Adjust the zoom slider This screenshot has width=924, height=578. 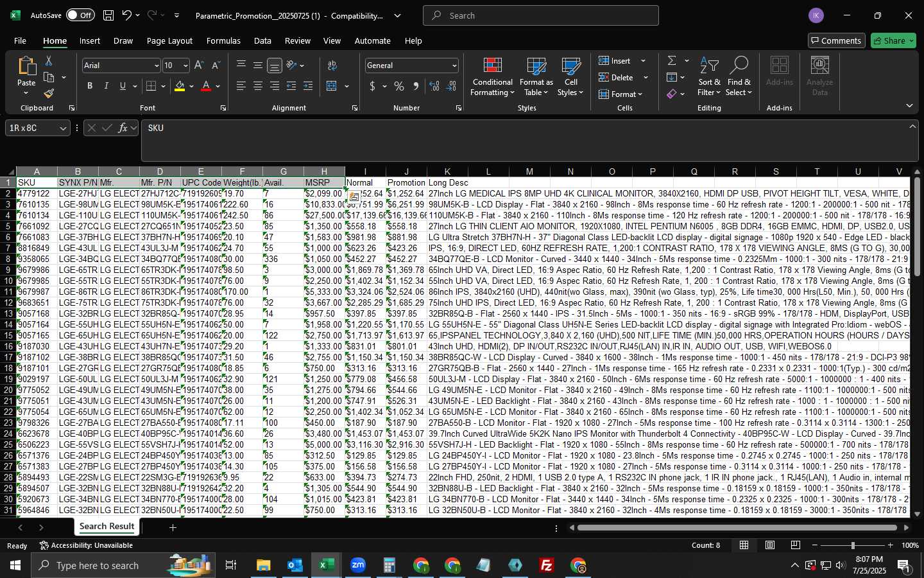pyautogui.click(x=853, y=545)
